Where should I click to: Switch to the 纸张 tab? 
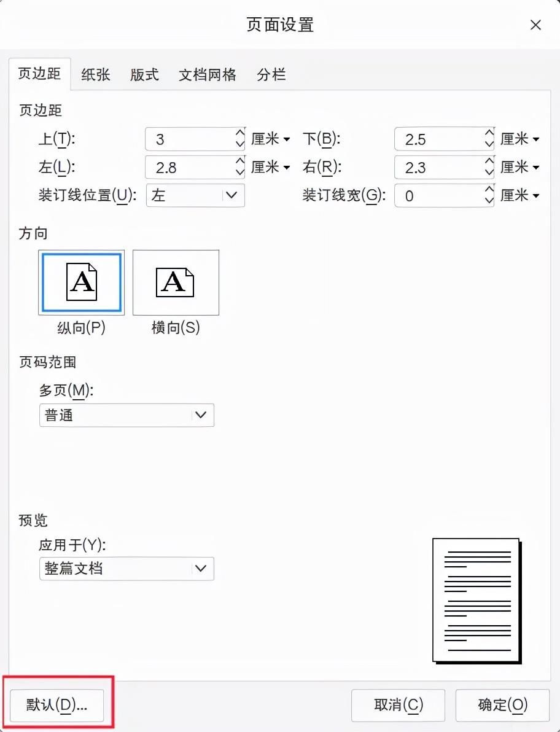(x=96, y=75)
